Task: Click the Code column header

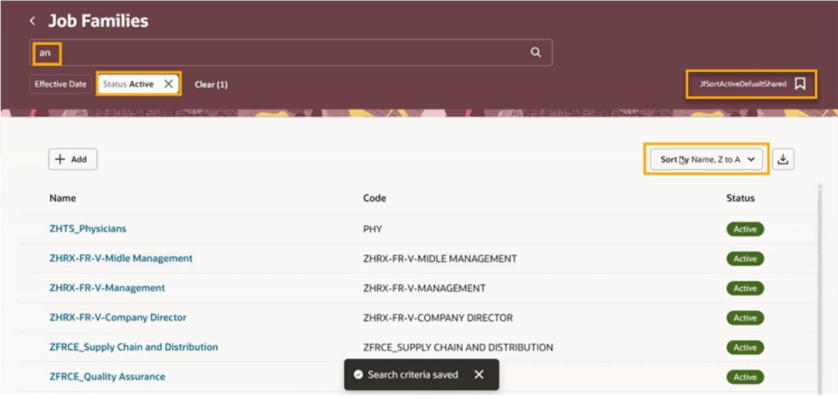Action: (374, 198)
